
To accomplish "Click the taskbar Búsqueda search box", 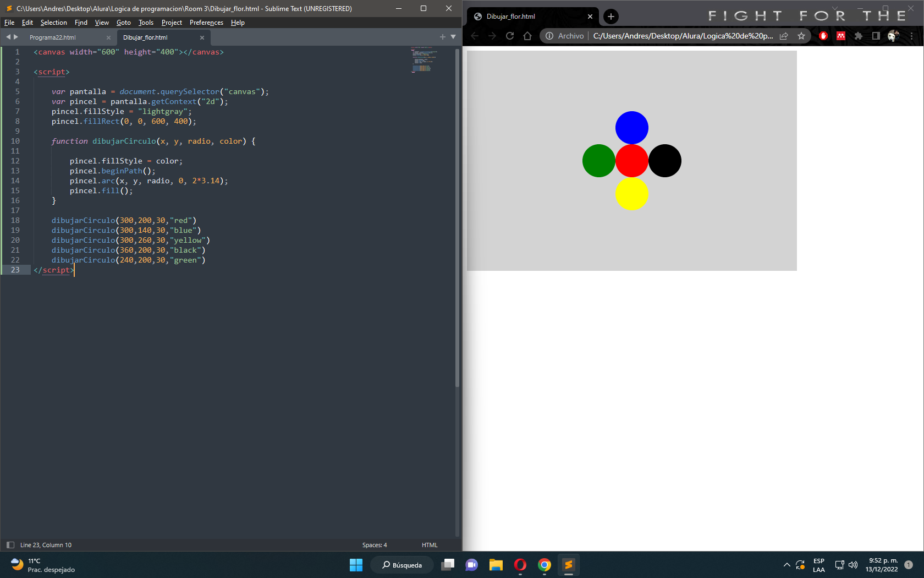I will [402, 565].
